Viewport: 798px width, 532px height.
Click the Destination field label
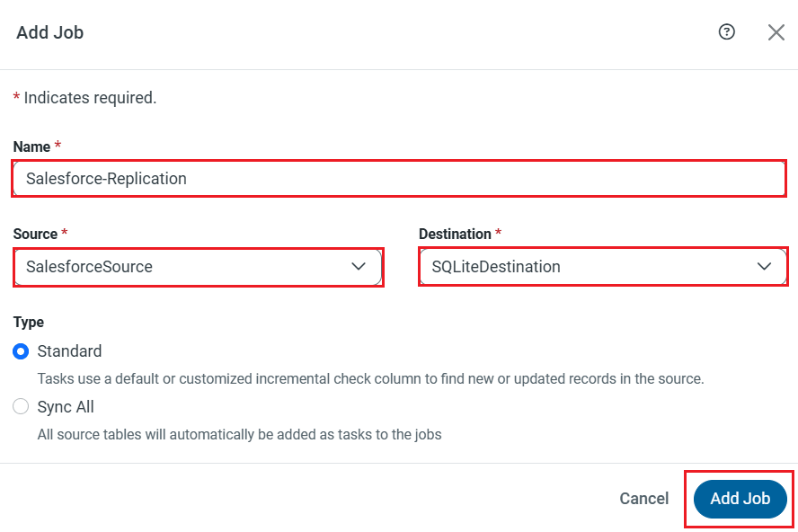tap(455, 234)
